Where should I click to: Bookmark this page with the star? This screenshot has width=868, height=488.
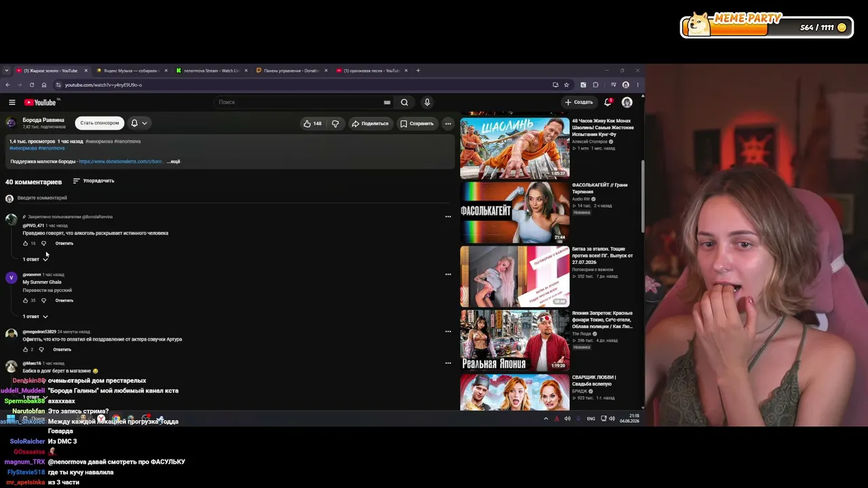pyautogui.click(x=566, y=85)
